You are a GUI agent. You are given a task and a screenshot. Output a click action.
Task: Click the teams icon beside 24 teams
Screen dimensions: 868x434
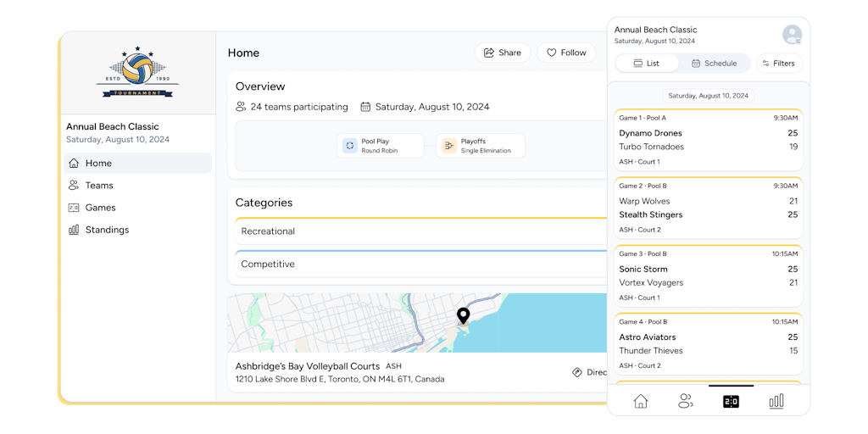[x=241, y=107]
